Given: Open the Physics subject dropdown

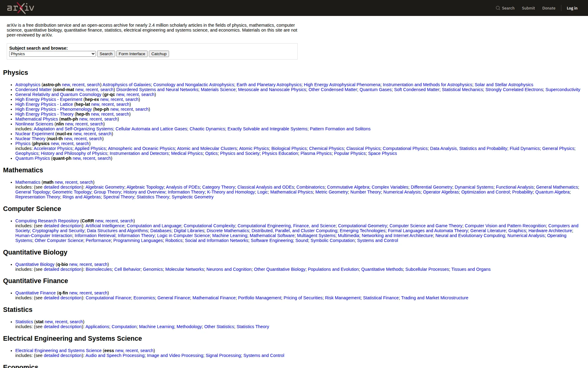Looking at the screenshot, I should (52, 54).
